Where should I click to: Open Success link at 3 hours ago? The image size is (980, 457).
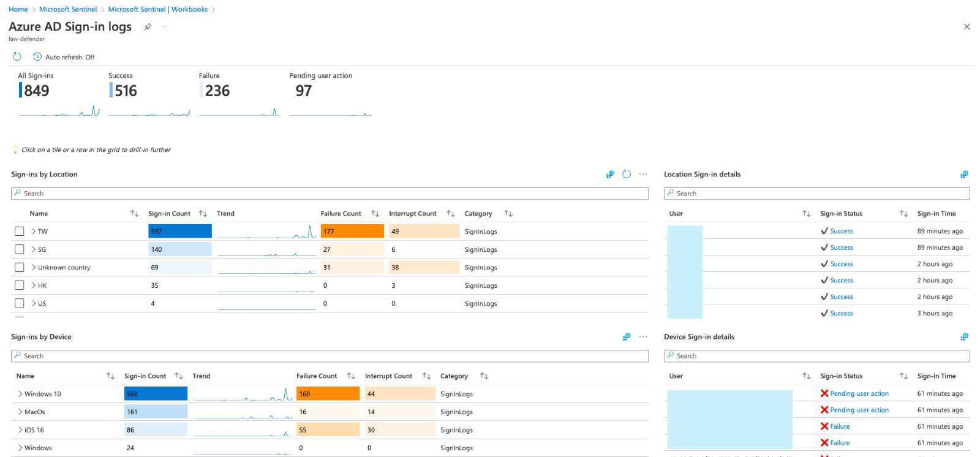842,313
